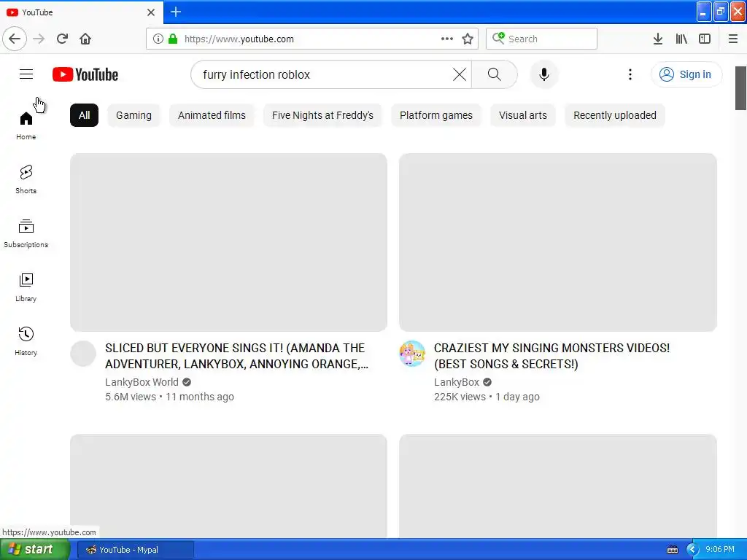
Task: Open the browser home page
Action: tap(86, 39)
